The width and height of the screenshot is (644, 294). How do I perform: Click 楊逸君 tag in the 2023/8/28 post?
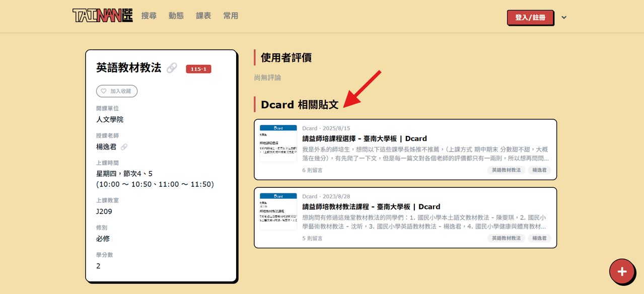(539, 238)
